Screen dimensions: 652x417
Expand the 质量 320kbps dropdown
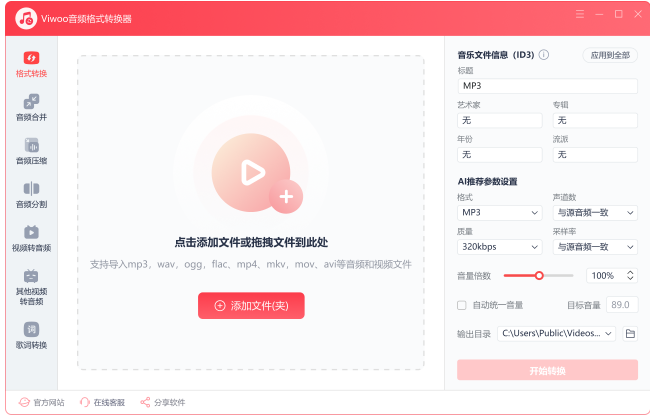pos(499,247)
